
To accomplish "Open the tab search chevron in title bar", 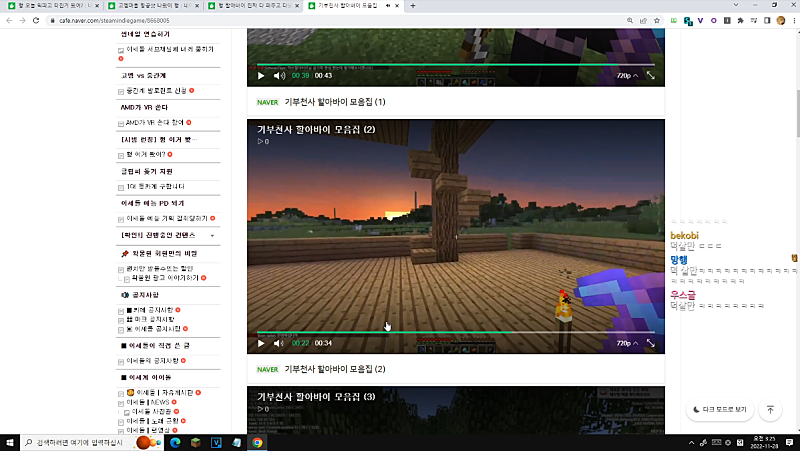I will (x=735, y=5).
